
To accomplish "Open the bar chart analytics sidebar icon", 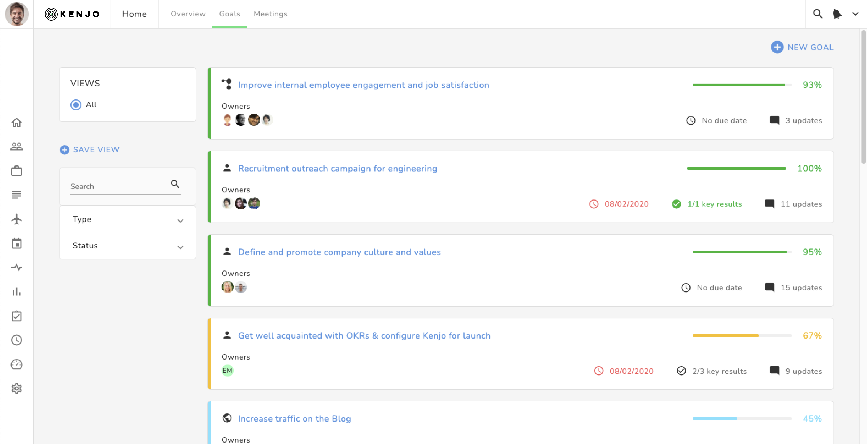I will [x=16, y=292].
